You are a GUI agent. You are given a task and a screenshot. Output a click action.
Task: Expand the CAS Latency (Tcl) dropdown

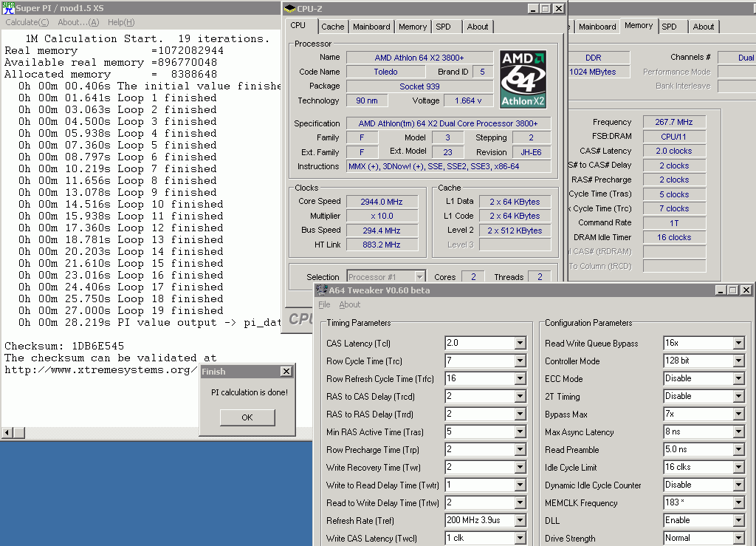click(x=520, y=343)
